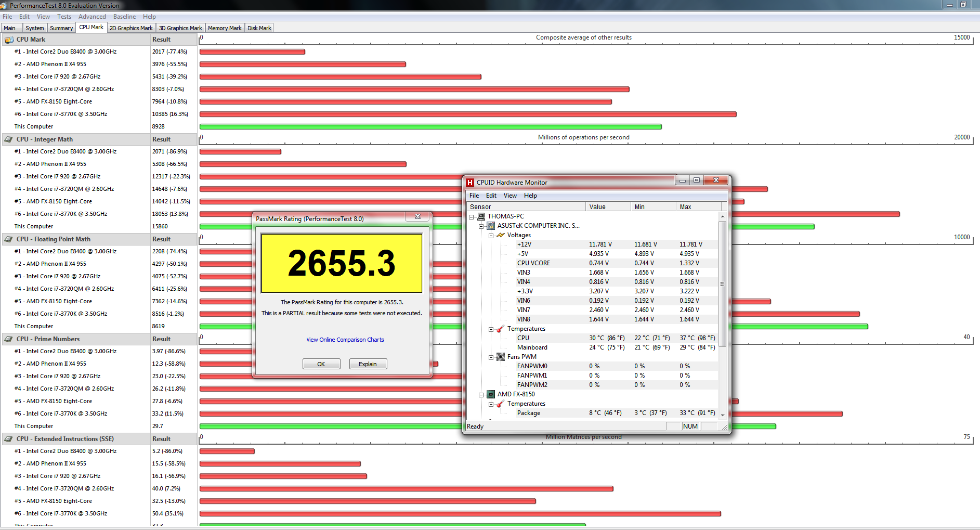Open the File menu in PerformanceTest
The width and height of the screenshot is (980, 530).
(x=7, y=17)
